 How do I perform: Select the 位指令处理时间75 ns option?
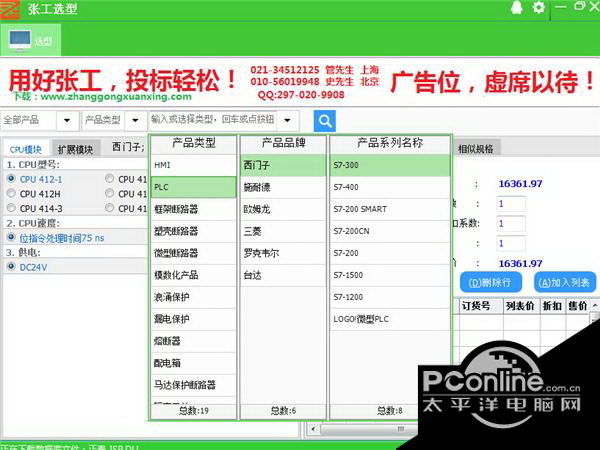point(11,237)
